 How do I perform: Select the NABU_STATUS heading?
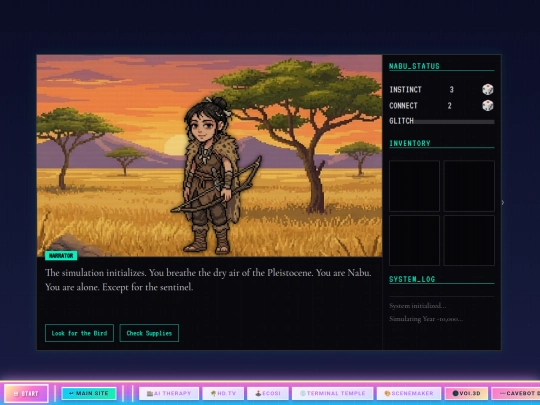point(414,66)
